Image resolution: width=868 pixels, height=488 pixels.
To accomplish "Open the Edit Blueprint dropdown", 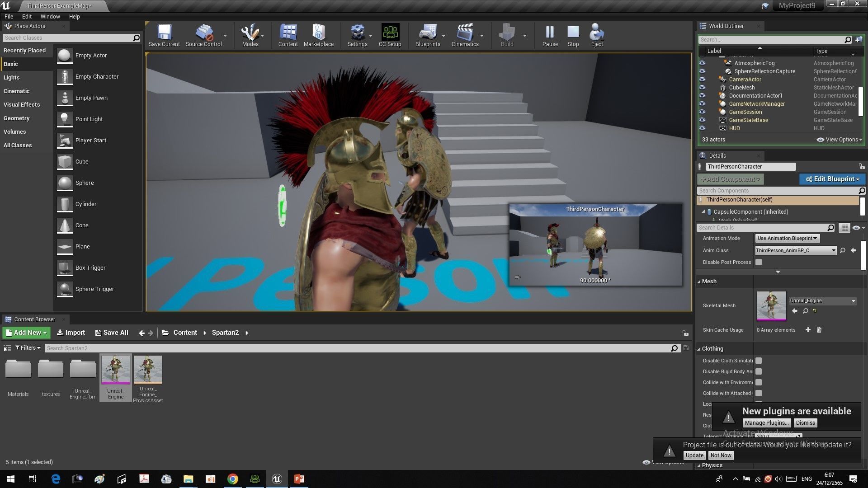I will tap(832, 179).
